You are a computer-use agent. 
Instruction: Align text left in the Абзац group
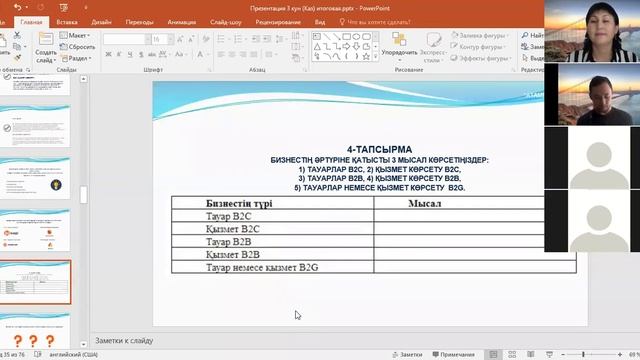coord(221,54)
